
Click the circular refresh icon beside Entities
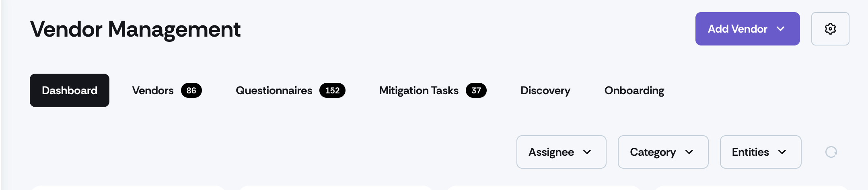[831, 152]
